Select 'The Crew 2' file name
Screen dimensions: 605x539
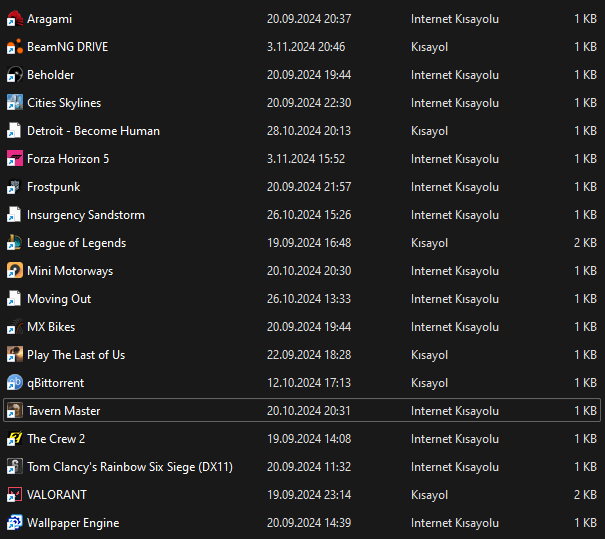[x=56, y=439]
